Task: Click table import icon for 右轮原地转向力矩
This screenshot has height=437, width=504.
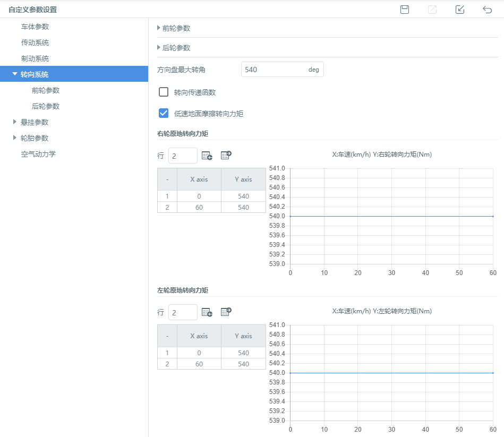Action: (x=207, y=156)
